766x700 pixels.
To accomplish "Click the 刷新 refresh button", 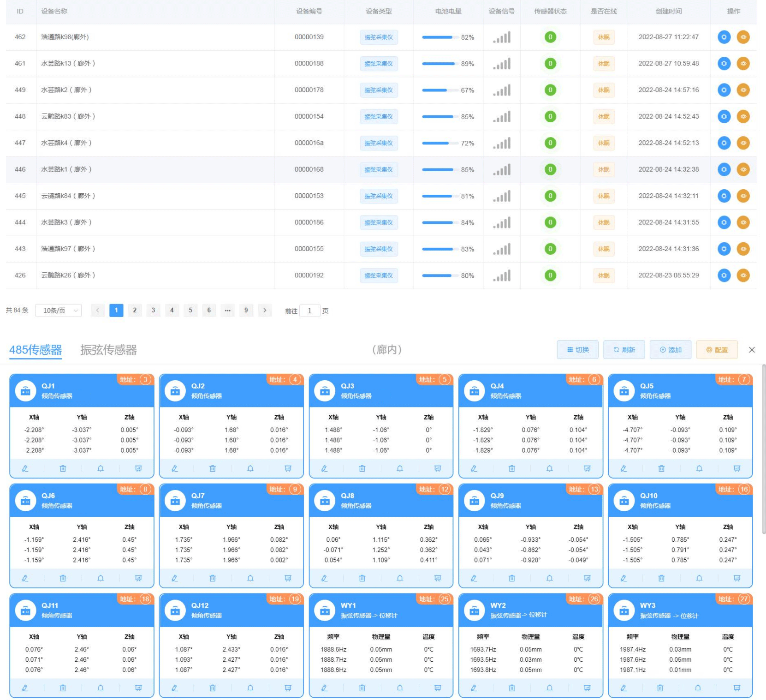I will point(624,350).
